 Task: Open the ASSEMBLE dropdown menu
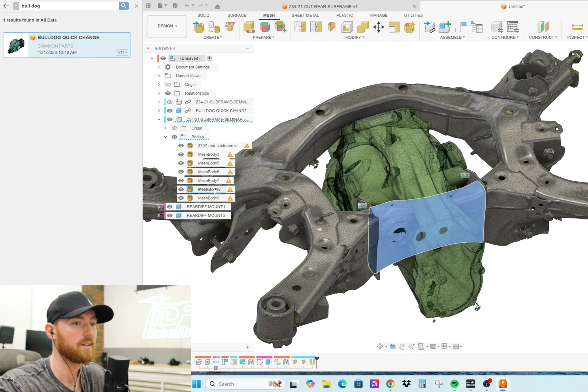[x=452, y=37]
